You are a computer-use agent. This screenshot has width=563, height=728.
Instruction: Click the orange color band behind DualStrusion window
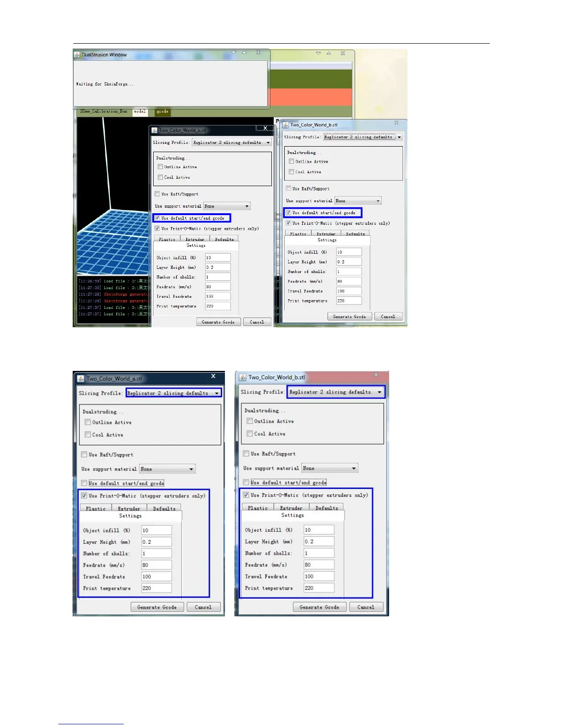[x=311, y=97]
